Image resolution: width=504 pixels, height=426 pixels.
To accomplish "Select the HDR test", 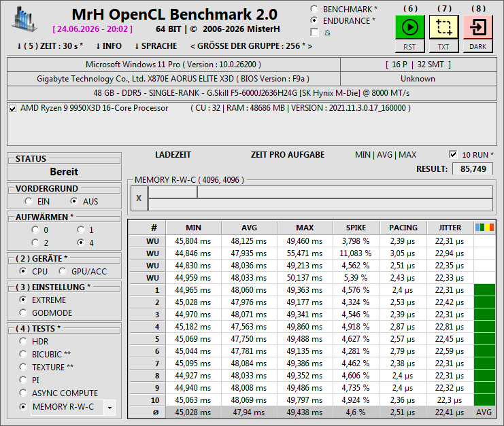I will pos(23,341).
